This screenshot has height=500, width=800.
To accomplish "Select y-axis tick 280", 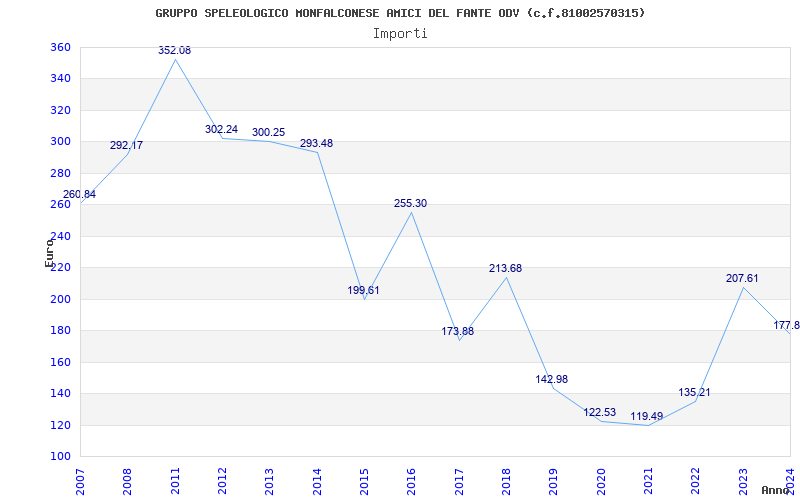I will (x=60, y=173).
